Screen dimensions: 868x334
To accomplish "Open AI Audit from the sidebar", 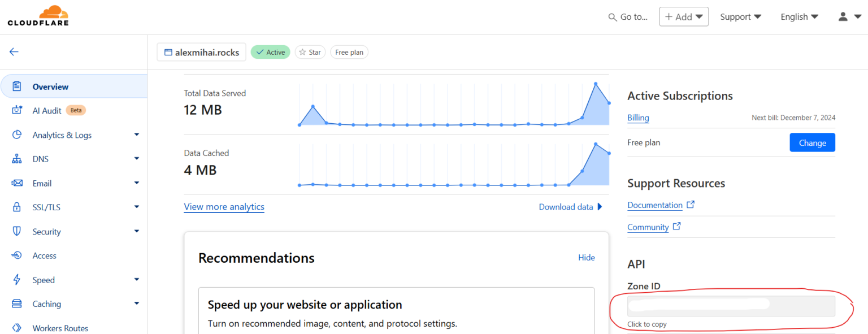I will tap(18, 110).
